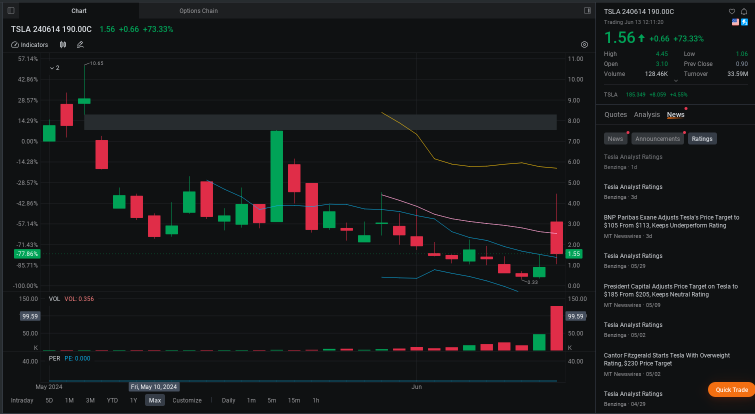Image resolution: width=755 pixels, height=414 pixels.
Task: Set interval to Daily
Action: (x=228, y=401)
